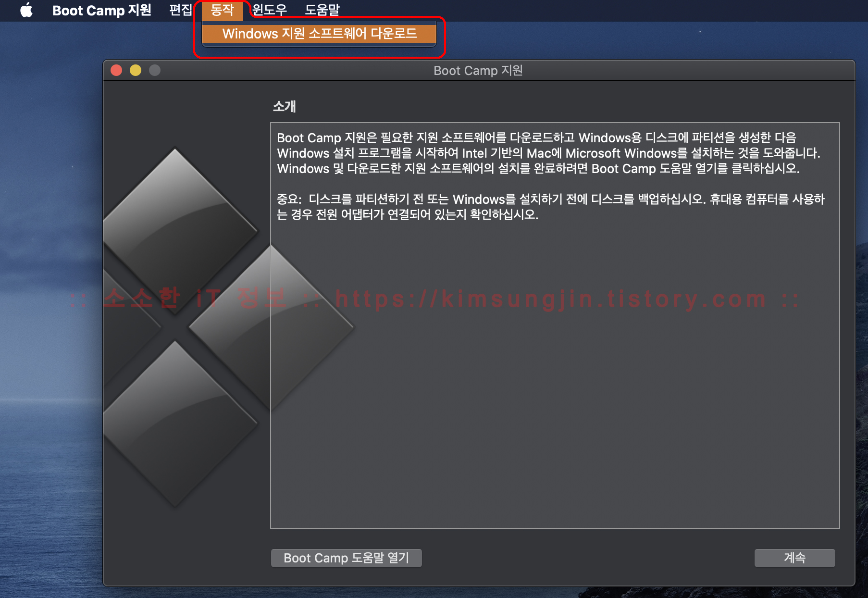Click the 계속 button to continue
Screen dimensions: 868x598
click(x=794, y=558)
